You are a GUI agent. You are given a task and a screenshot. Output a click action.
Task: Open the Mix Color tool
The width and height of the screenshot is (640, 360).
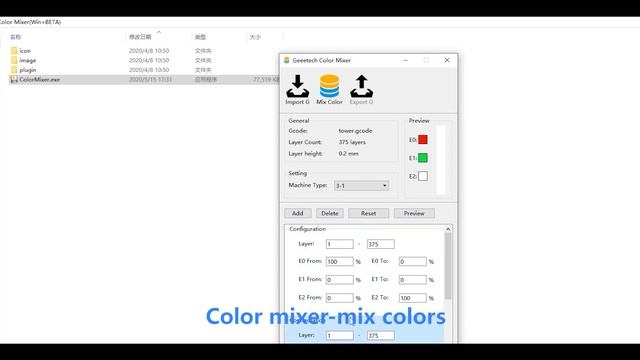point(329,90)
